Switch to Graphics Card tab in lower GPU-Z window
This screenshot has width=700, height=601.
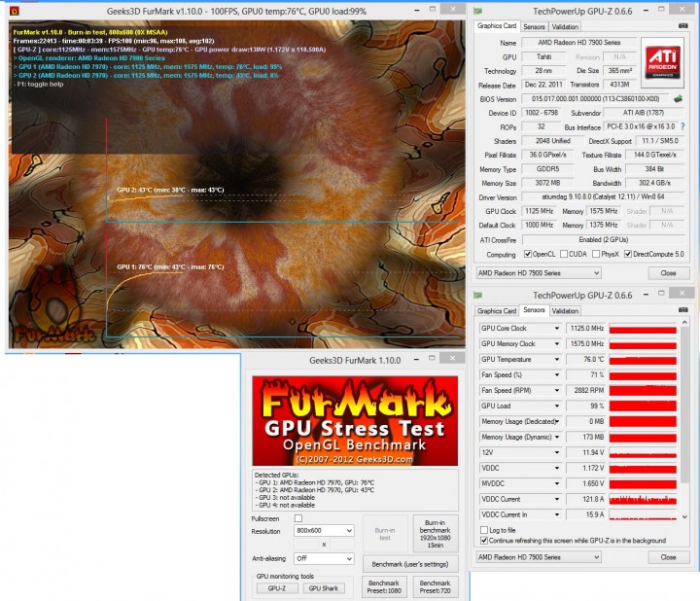click(497, 311)
